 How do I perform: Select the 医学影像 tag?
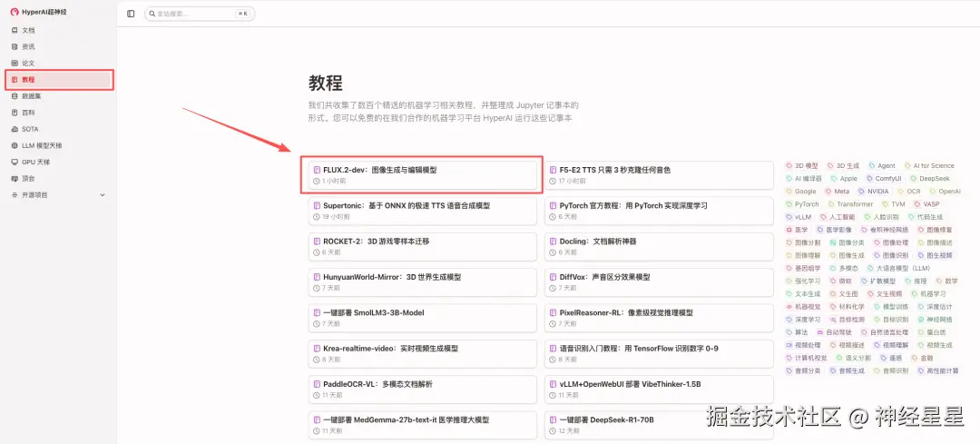[834, 230]
